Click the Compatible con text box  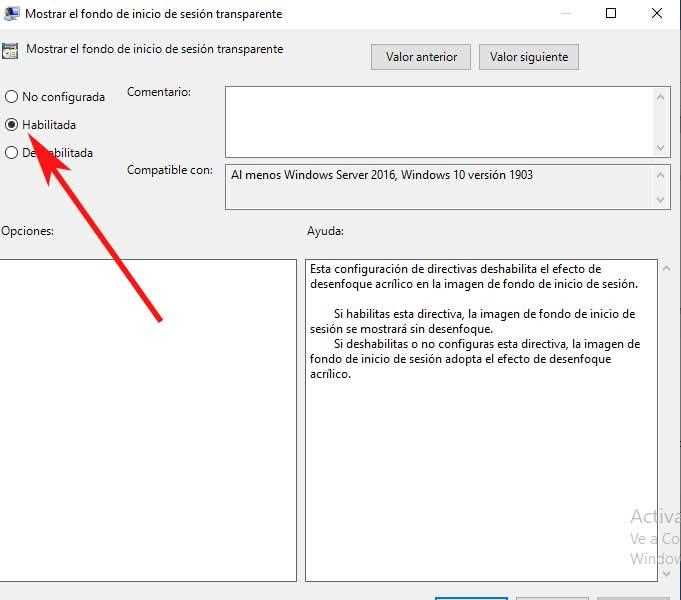pos(439,187)
